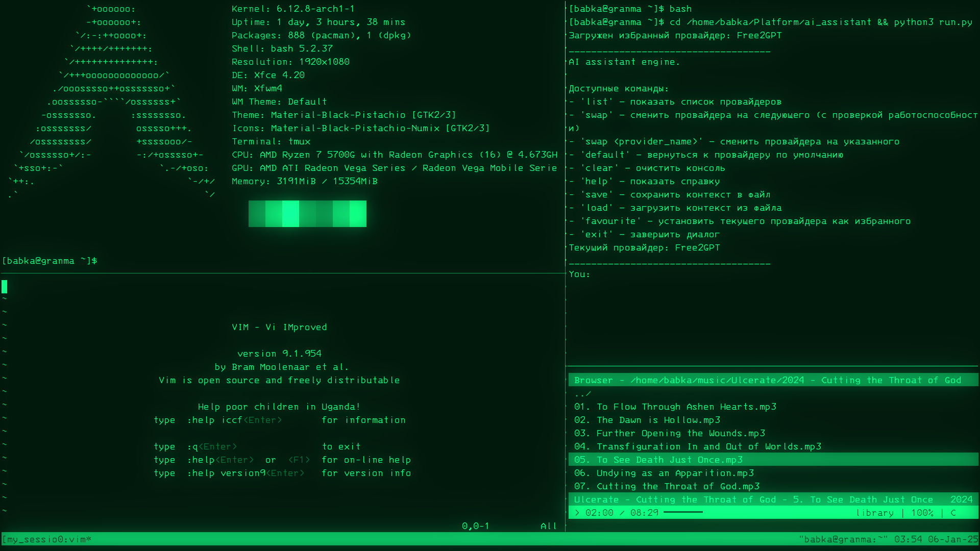
Task: Click the Packages: 888 (pacman) line
Action: point(322,35)
